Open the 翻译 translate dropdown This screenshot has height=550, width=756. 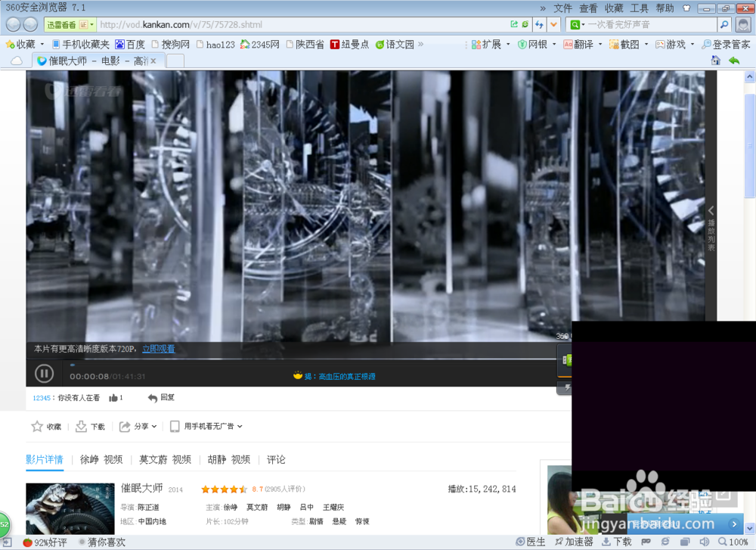[x=582, y=45]
